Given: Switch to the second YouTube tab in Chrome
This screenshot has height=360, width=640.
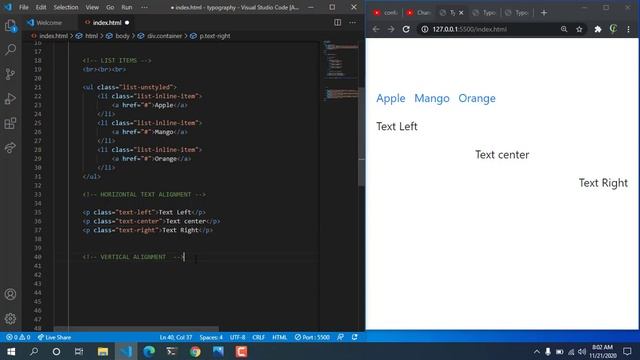Looking at the screenshot, I should click(418, 13).
